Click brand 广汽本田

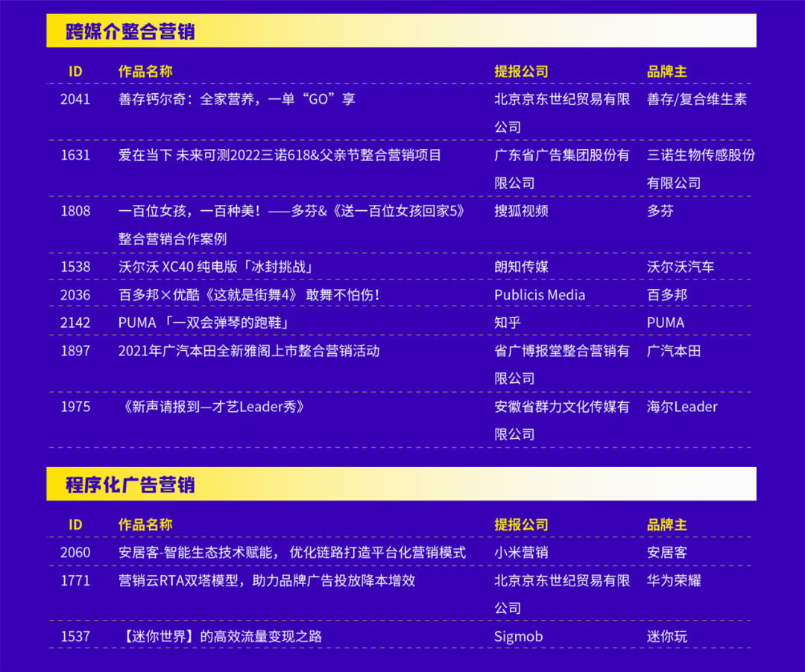(x=674, y=351)
